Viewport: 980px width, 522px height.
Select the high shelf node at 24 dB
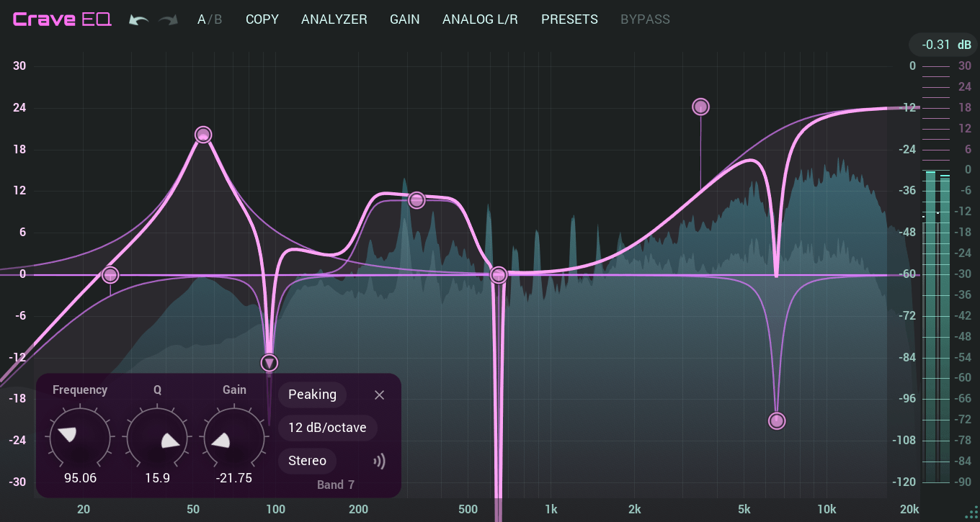pyautogui.click(x=700, y=107)
